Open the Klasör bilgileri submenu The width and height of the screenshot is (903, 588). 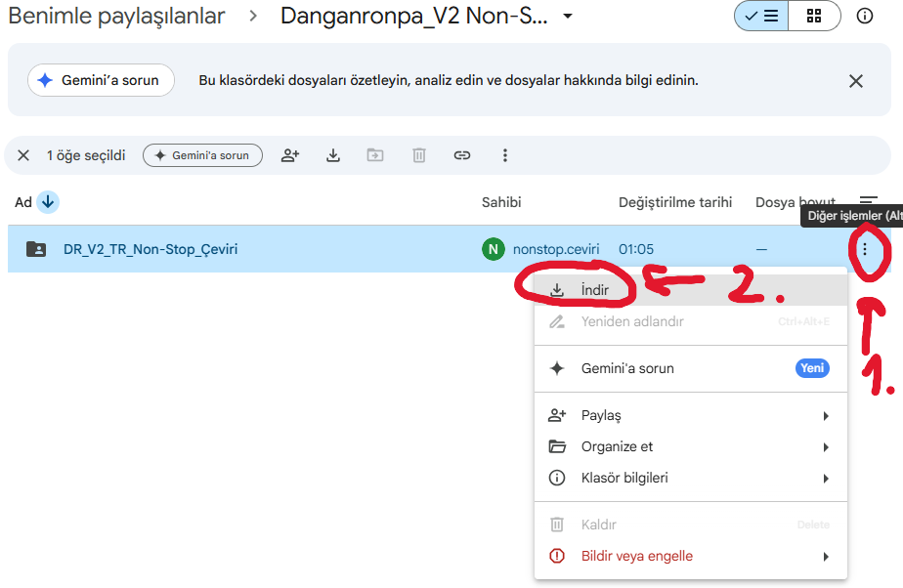(x=691, y=478)
